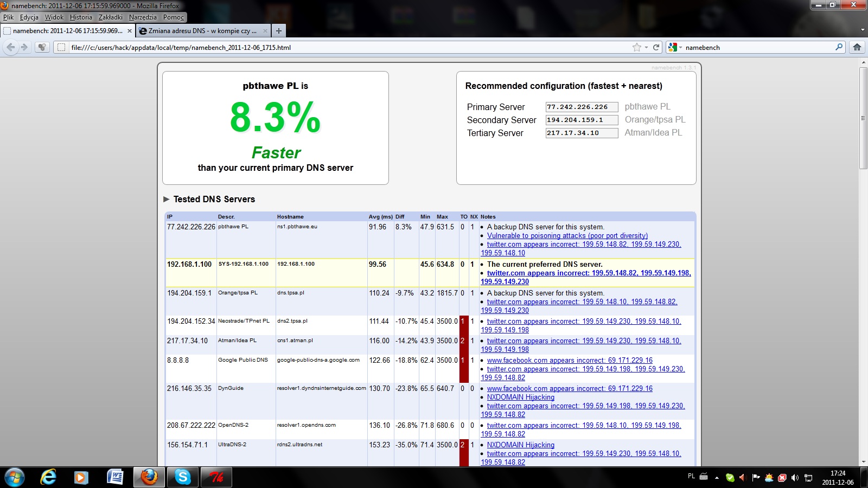Click the 'Avg (ms)' column header

381,217
